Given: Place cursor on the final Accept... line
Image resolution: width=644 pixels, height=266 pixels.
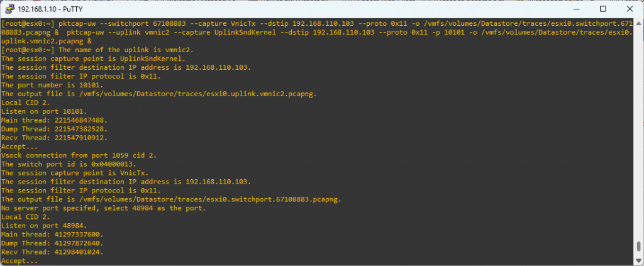Looking at the screenshot, I should [x=19, y=261].
